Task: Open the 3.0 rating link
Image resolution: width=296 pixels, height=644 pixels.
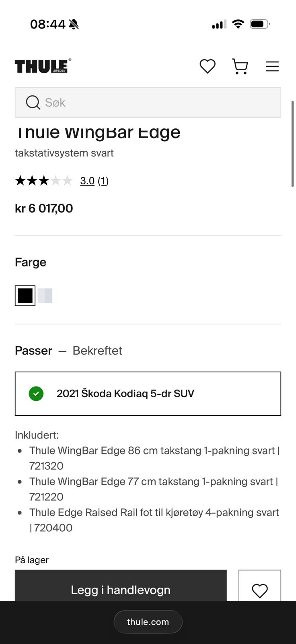Action: point(87,181)
